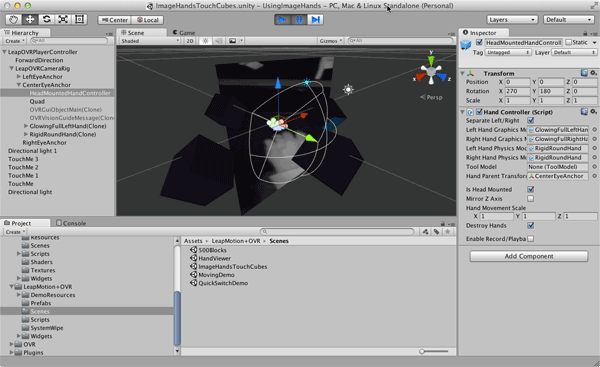Open the Default layout dropdown
The width and height of the screenshot is (600, 367).
[568, 20]
